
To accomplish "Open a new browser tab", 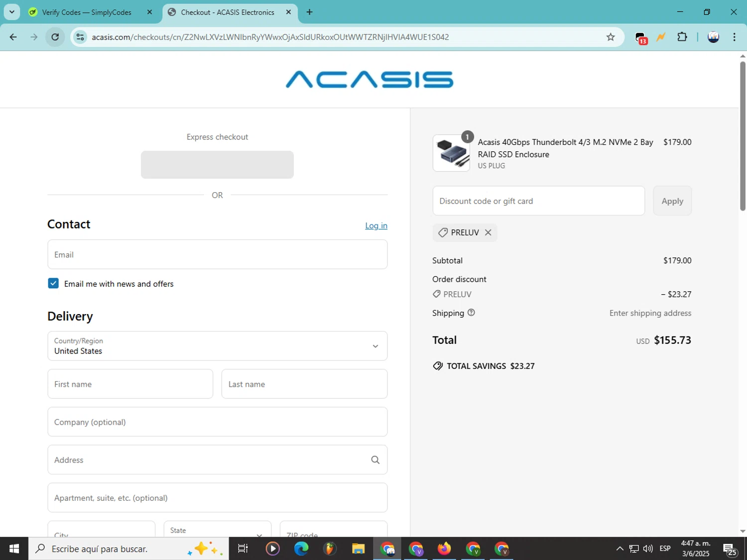I will click(x=309, y=12).
